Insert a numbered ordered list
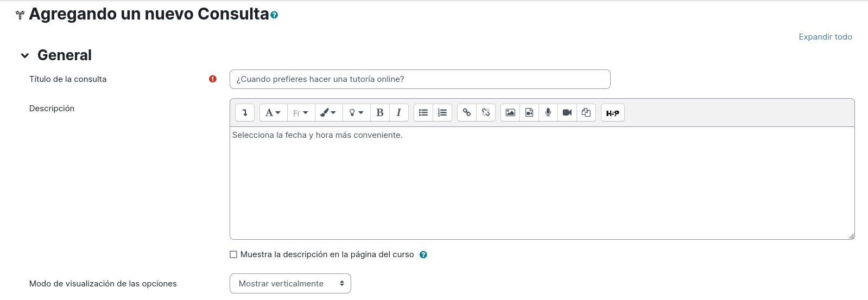Screen dimensions: 868x300 pos(442,113)
